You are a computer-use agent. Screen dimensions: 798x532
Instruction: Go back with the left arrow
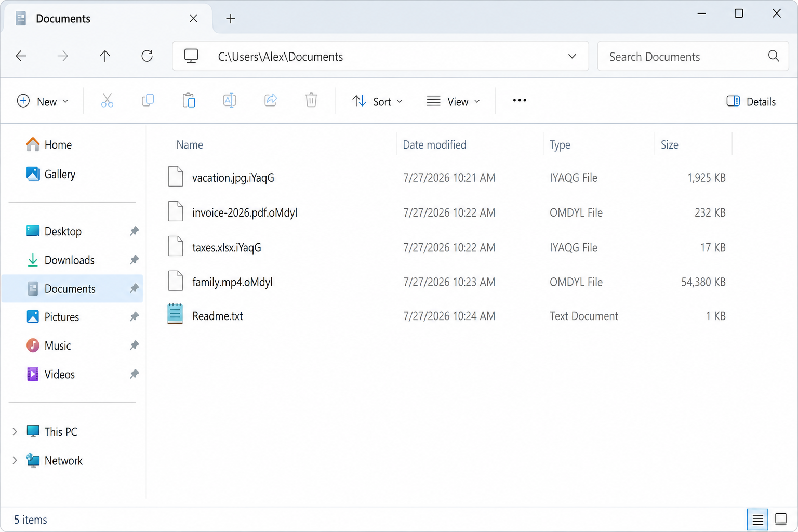coord(21,56)
